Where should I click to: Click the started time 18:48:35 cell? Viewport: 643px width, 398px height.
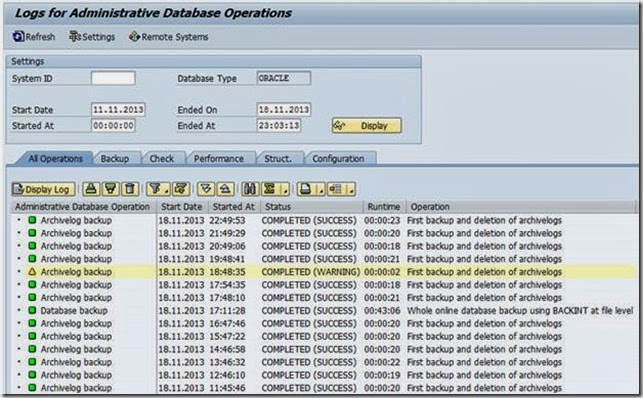(x=227, y=272)
